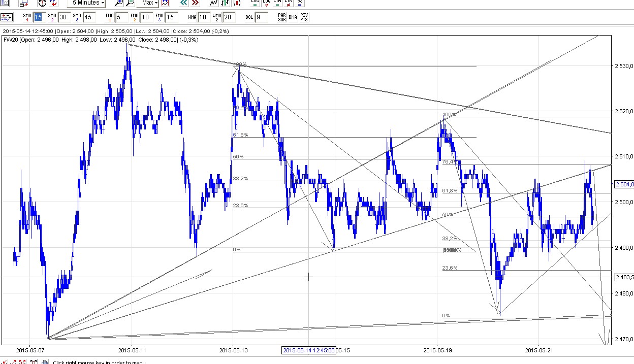The width and height of the screenshot is (634, 364).
Task: Click the red-blue refresh arrows icon
Action: click(x=54, y=3)
